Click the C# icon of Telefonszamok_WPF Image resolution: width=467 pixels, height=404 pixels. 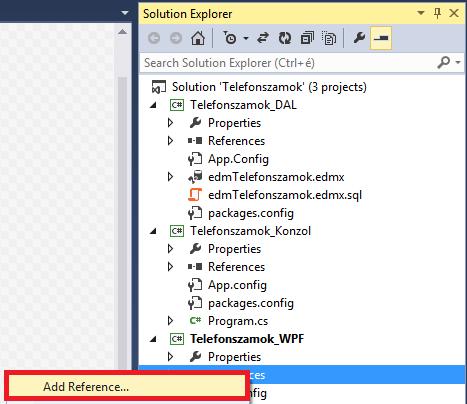point(177,339)
